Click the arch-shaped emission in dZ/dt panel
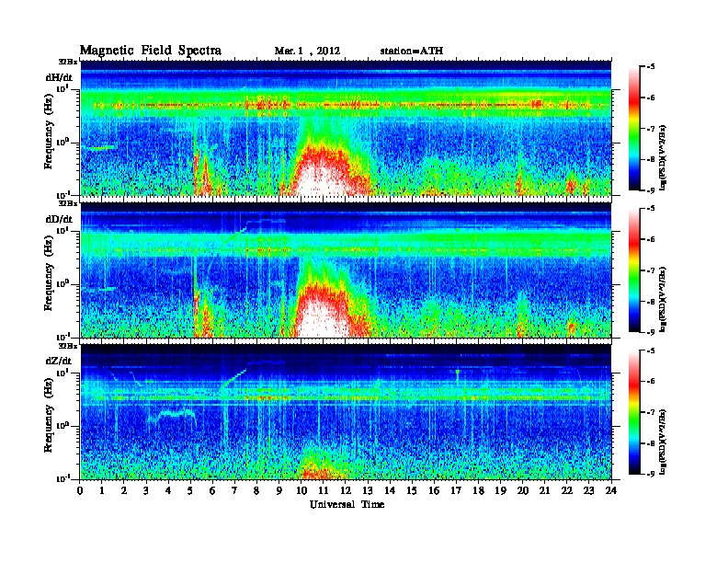728x563 pixels. [172, 416]
